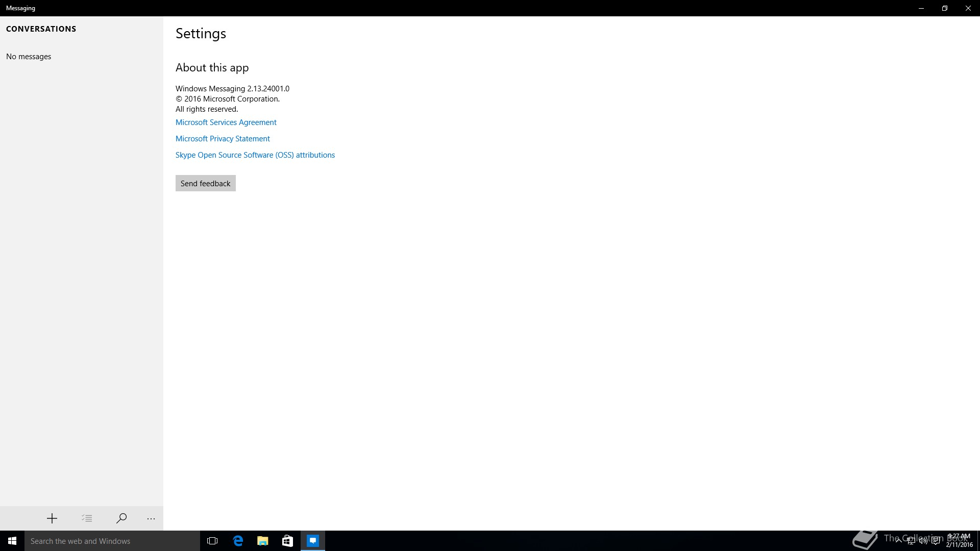Open Action Center notifications icon
The height and width of the screenshot is (551, 980).
(936, 541)
